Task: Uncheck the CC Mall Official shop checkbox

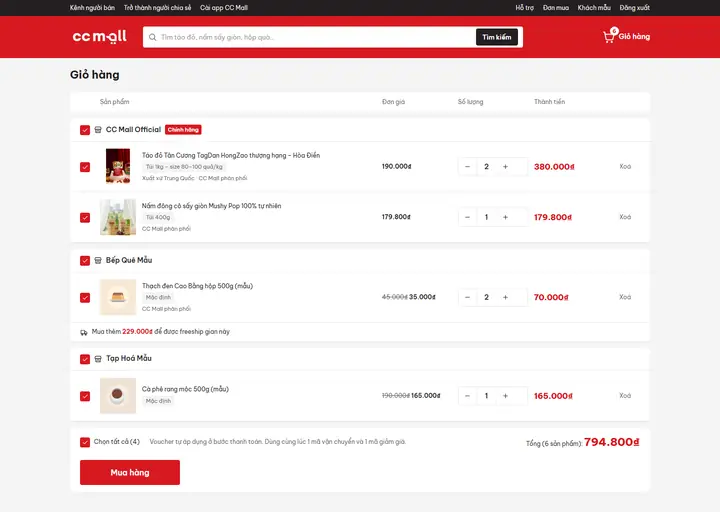Action: pos(85,130)
